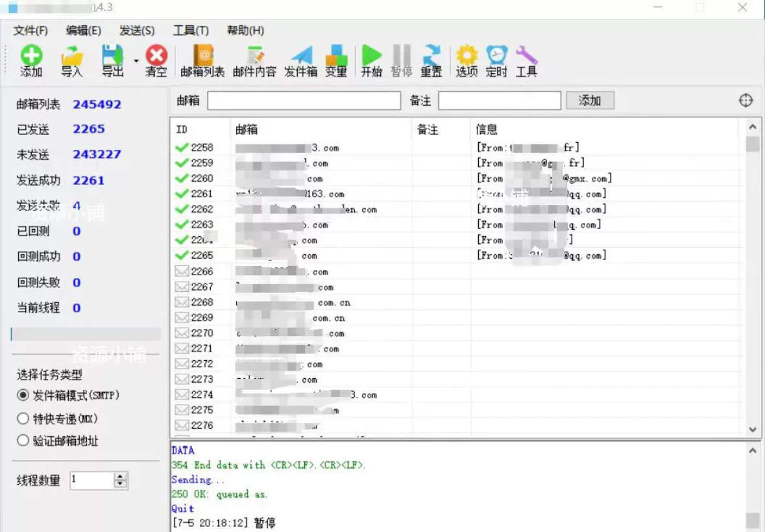Select 验证邮箱地址 radio button

click(23, 441)
